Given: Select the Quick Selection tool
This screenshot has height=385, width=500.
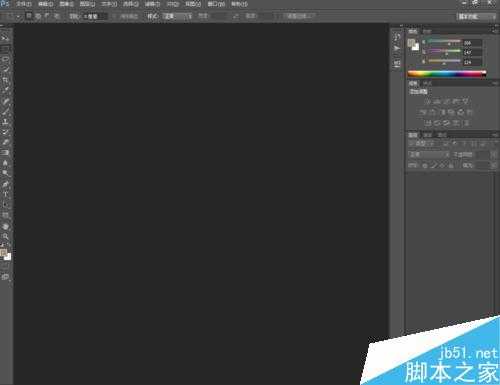Looking at the screenshot, I should pos(5,70).
